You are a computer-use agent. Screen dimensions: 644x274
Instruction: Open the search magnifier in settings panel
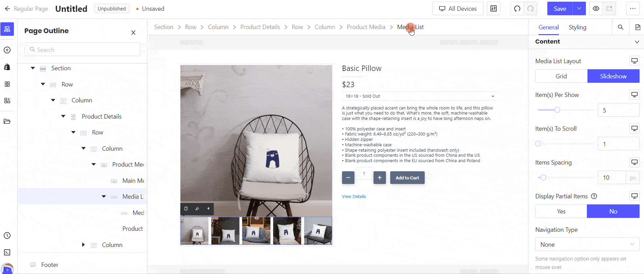tap(621, 27)
